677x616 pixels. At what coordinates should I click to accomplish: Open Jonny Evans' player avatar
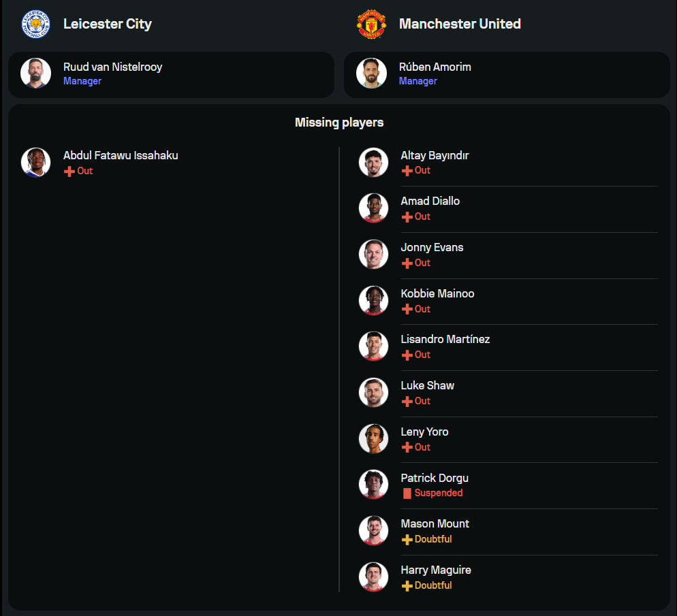click(x=373, y=254)
